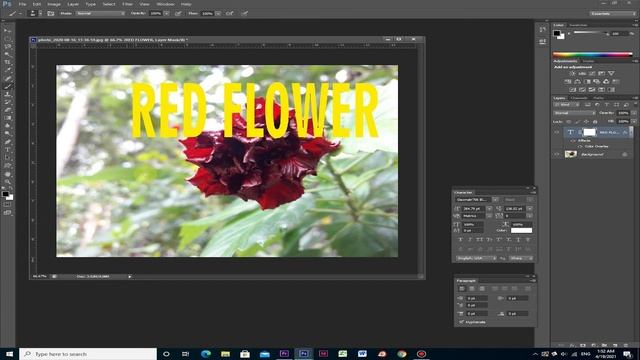Open the brush blending Mode dropdown
Image resolution: width=640 pixels, height=360 pixels.
pyautogui.click(x=100, y=13)
